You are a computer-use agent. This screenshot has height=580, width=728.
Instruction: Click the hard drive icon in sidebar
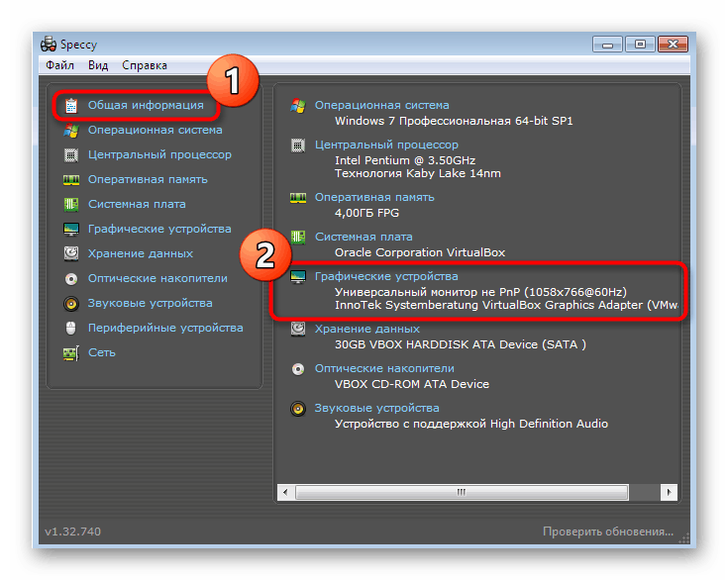click(71, 253)
